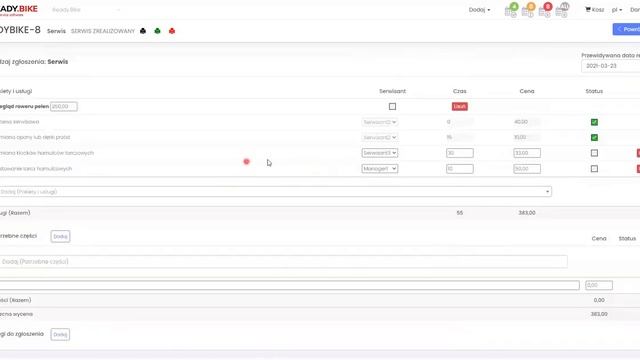The image size is (640, 360).
Task: Open the green-badged calendar notification icon
Action: click(x=511, y=10)
